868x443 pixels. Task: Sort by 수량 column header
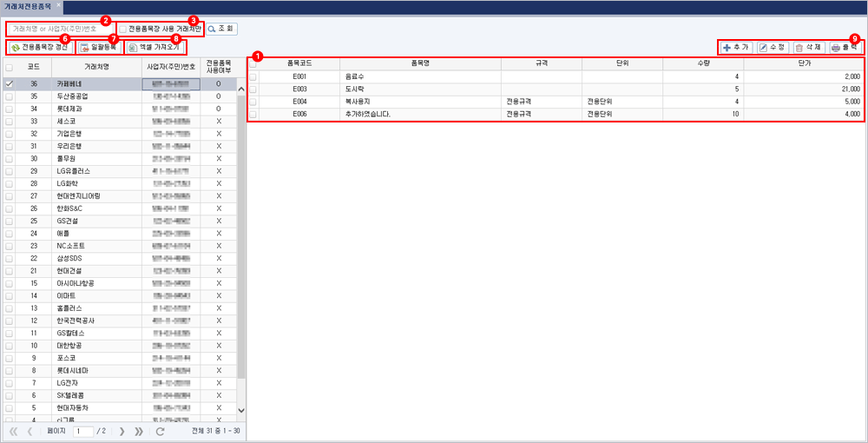tap(703, 63)
